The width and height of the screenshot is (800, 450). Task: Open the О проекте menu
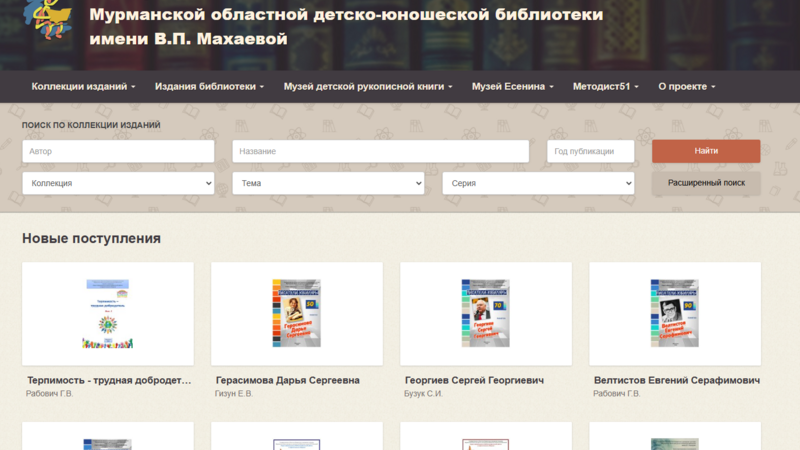[686, 87]
